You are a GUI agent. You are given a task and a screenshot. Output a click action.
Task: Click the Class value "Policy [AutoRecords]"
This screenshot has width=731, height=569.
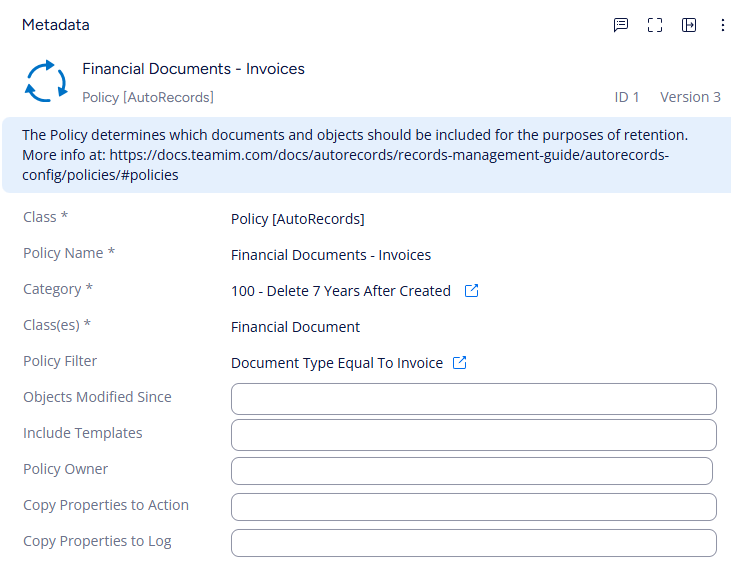pyautogui.click(x=297, y=219)
